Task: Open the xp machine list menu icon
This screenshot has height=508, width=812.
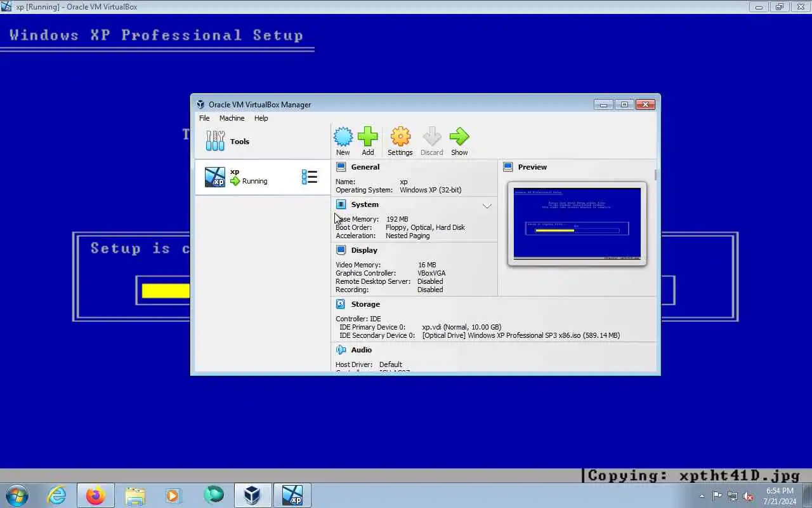Action: coord(310,177)
